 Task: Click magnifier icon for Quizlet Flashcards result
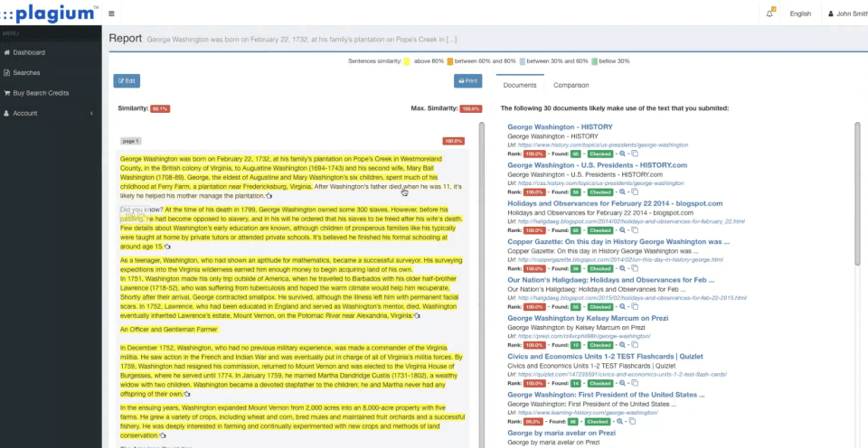click(622, 383)
